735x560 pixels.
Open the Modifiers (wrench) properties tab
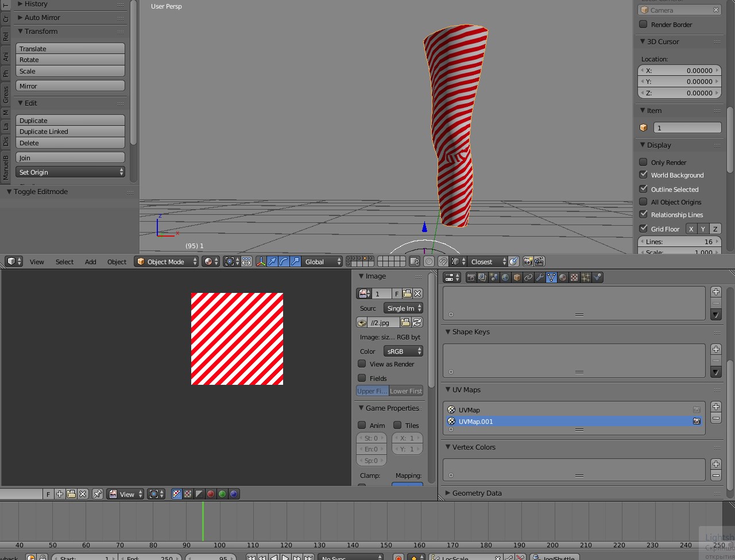click(x=540, y=277)
